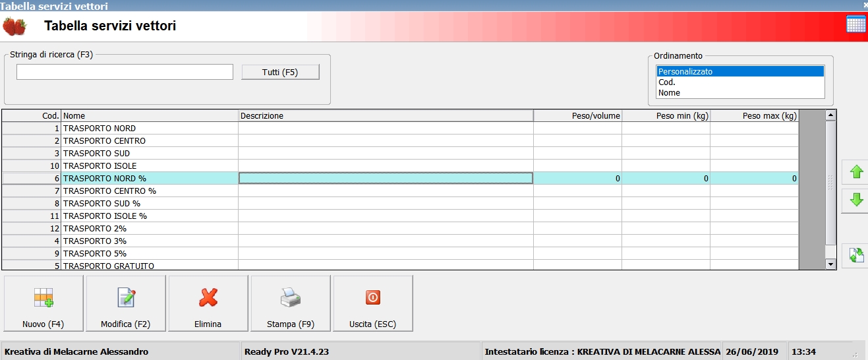Screen dimensions: 868x360
Task: Click the Descrizione cell of TRASPORTO NORD %
Action: point(386,178)
